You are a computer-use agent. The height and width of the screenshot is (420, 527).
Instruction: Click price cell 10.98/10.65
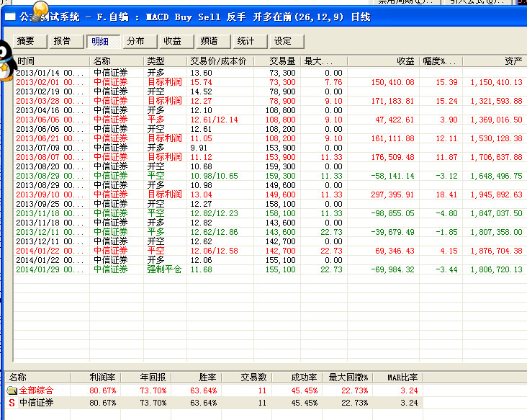(214, 176)
